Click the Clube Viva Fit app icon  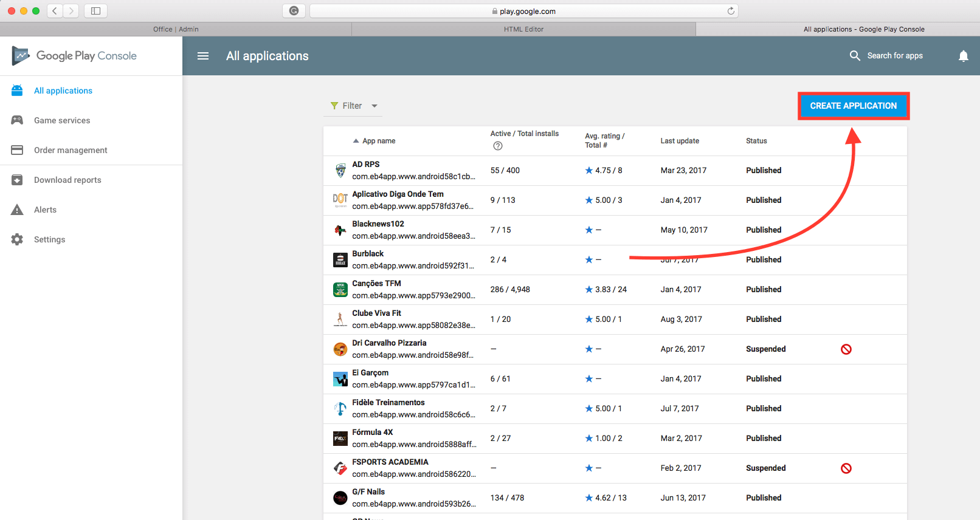coord(340,320)
